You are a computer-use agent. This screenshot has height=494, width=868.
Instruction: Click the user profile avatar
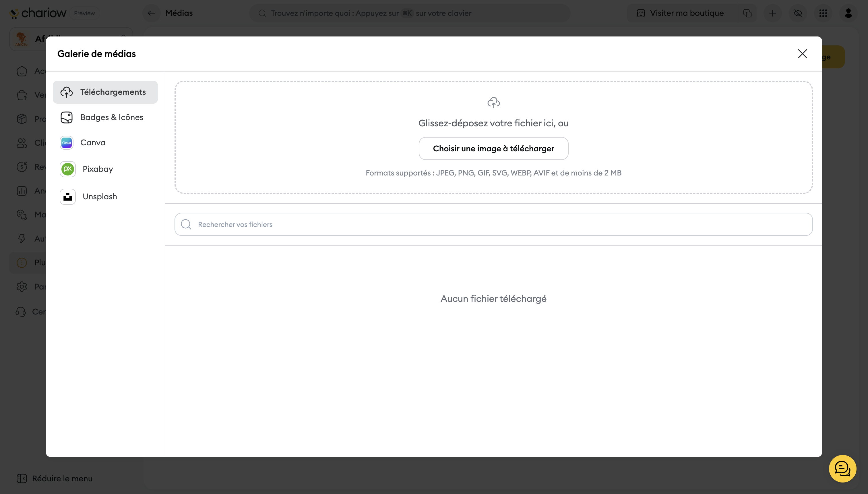pos(848,13)
